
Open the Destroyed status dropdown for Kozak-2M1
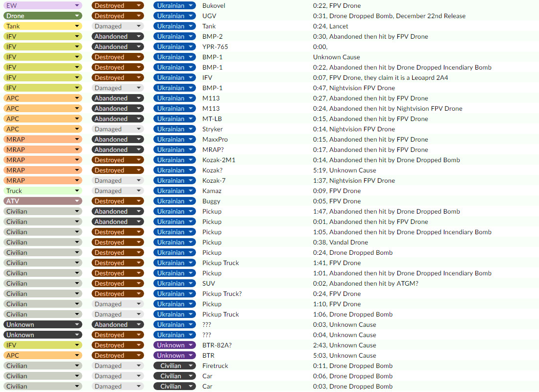click(x=118, y=160)
